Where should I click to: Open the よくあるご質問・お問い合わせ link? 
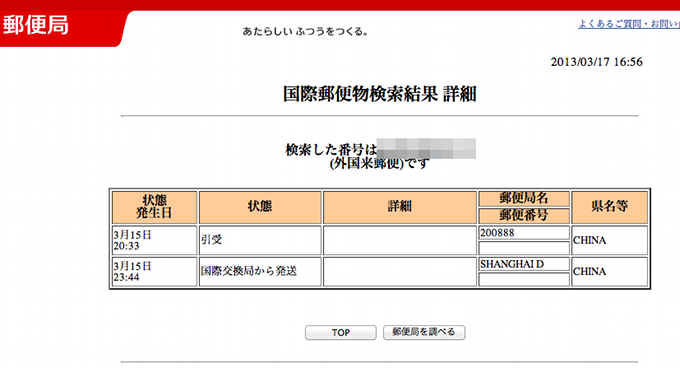click(629, 24)
